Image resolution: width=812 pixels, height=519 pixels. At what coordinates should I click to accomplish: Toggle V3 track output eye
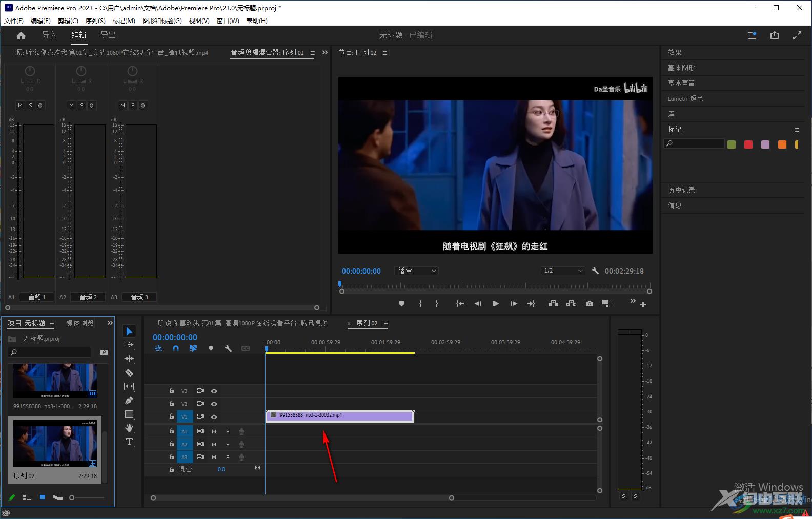click(x=214, y=391)
